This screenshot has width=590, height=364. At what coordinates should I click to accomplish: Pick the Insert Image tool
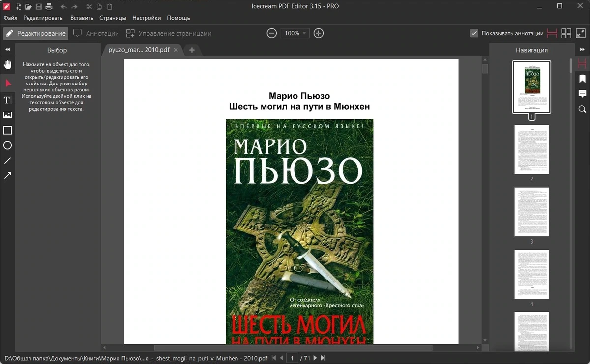[x=7, y=115]
